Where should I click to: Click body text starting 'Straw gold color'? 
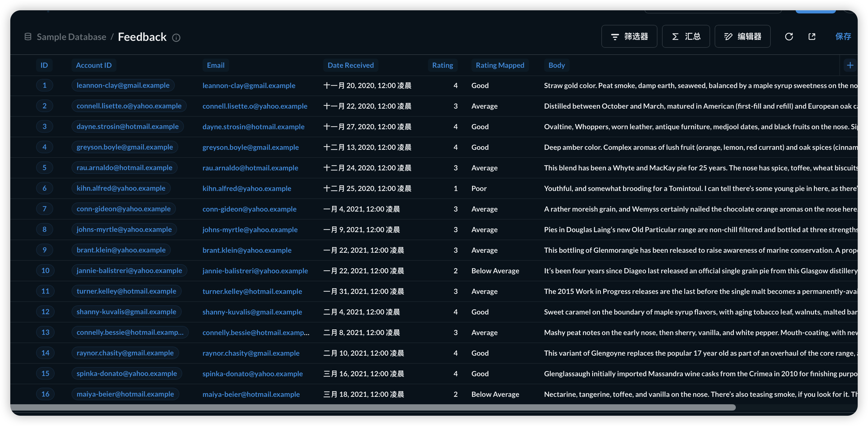coord(701,85)
